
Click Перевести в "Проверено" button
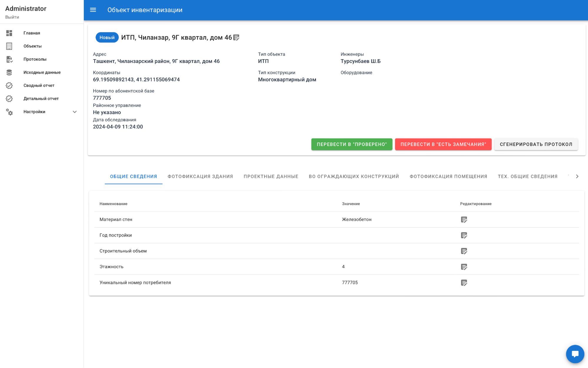pos(352,144)
